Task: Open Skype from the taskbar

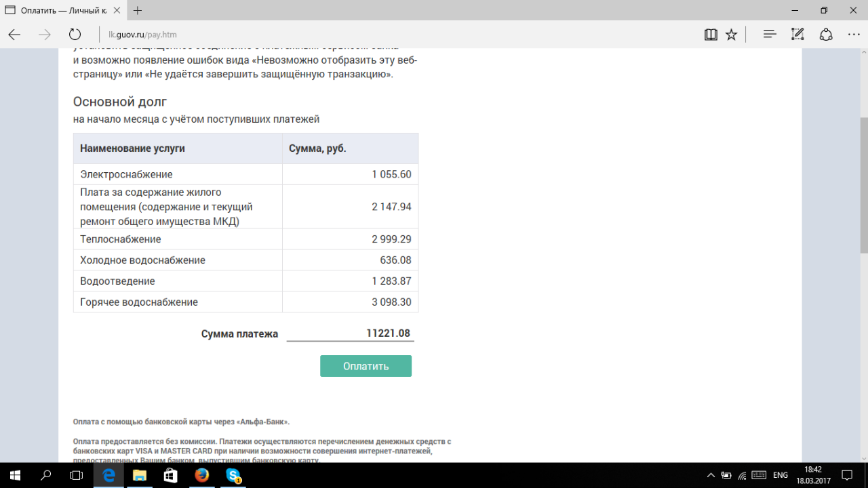Action: click(x=234, y=475)
